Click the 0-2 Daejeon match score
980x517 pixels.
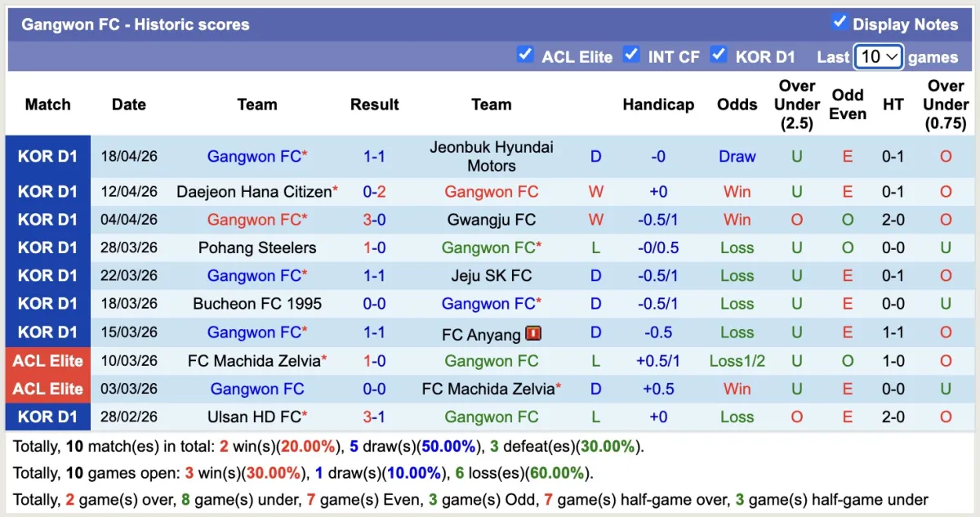click(374, 192)
